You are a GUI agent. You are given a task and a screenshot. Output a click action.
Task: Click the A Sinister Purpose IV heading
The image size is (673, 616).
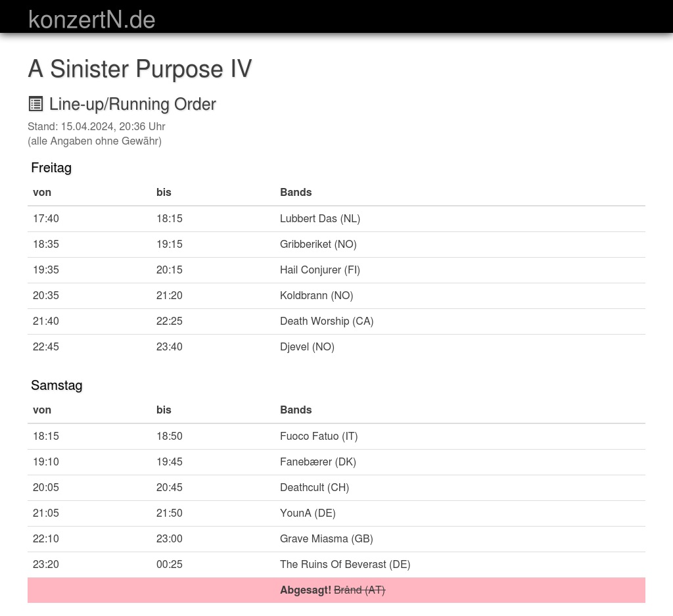(x=139, y=69)
